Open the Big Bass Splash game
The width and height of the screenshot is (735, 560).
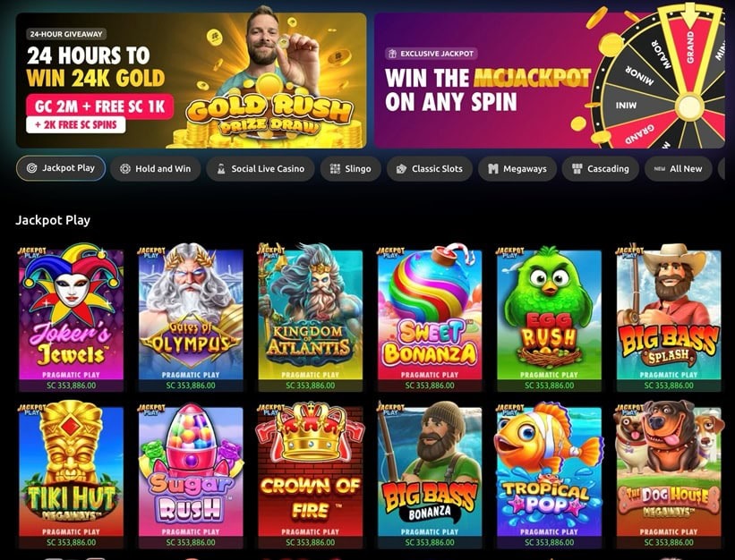click(x=669, y=318)
